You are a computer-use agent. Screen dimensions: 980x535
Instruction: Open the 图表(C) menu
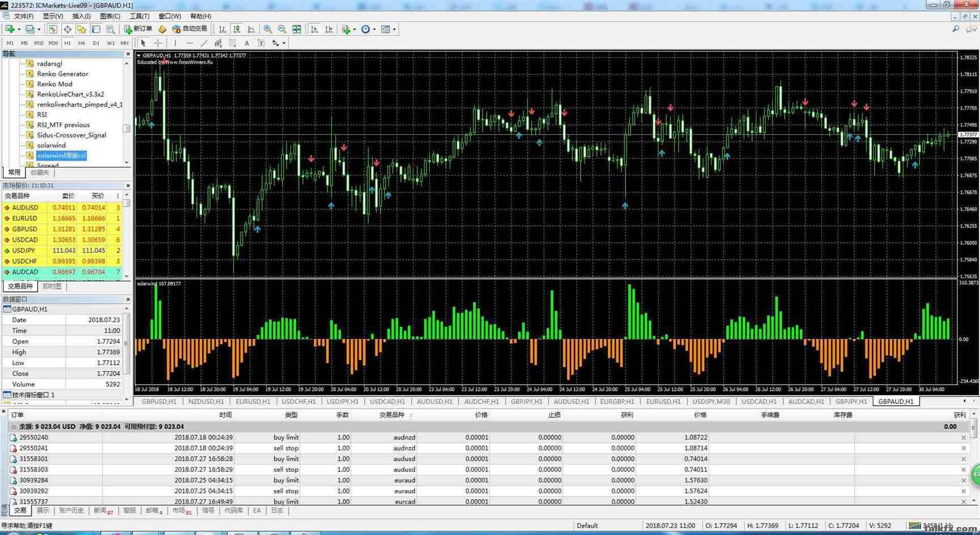pos(110,16)
